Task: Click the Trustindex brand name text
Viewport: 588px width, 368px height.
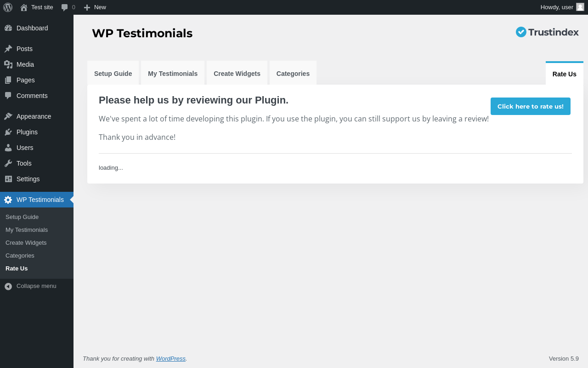Action: (554, 32)
